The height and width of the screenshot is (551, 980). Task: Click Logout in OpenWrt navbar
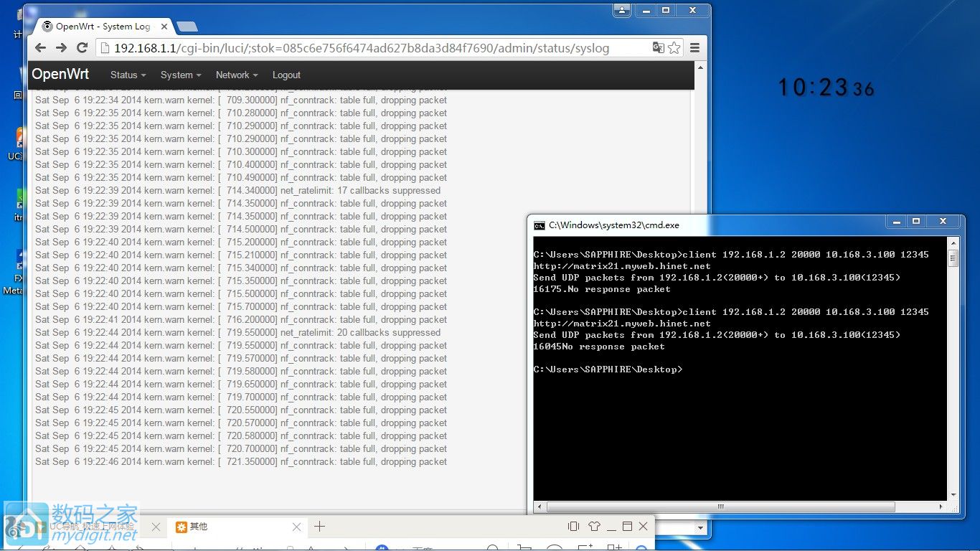tap(286, 75)
